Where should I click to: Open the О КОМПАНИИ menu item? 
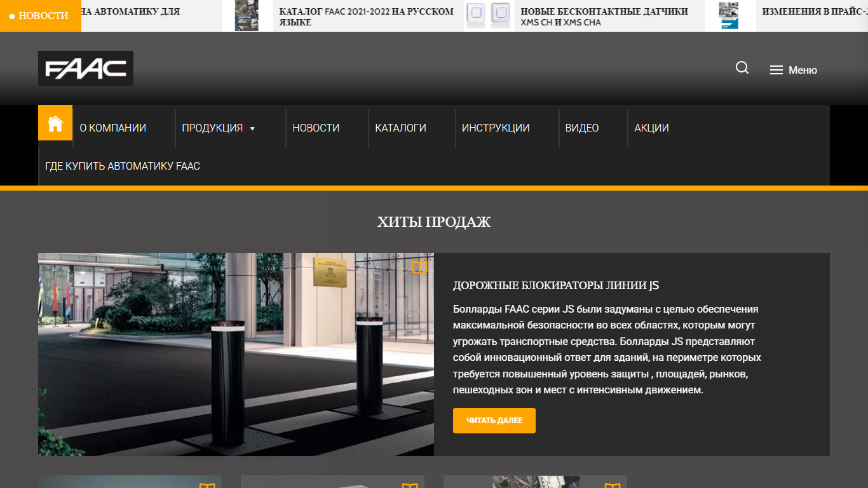(x=112, y=128)
